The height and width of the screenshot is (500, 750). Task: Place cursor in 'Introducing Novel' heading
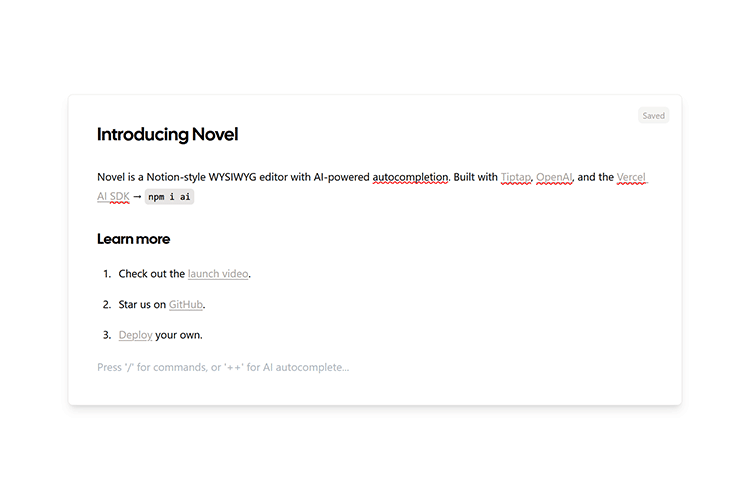click(x=167, y=135)
